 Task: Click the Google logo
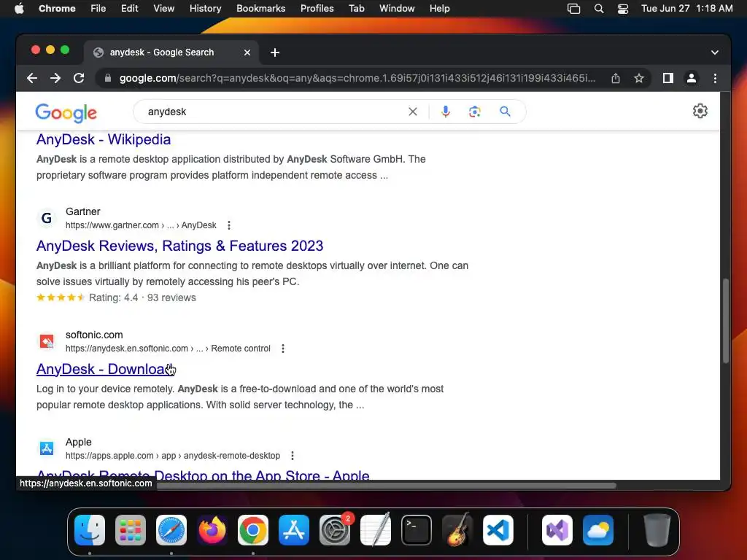(x=66, y=112)
